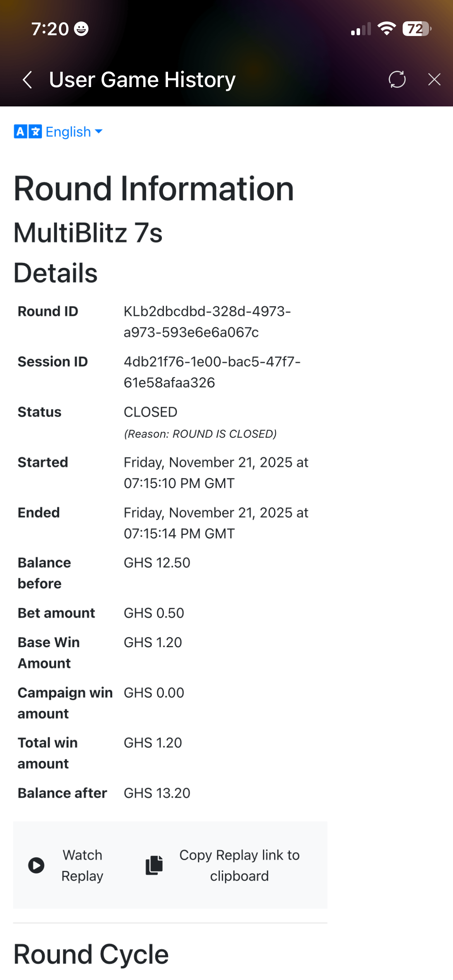This screenshot has width=453, height=980.
Task: Close the User Game History view
Action: [434, 79]
